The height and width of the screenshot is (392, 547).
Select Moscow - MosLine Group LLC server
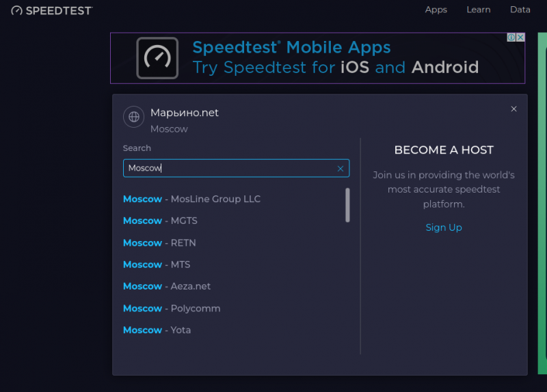[192, 199]
